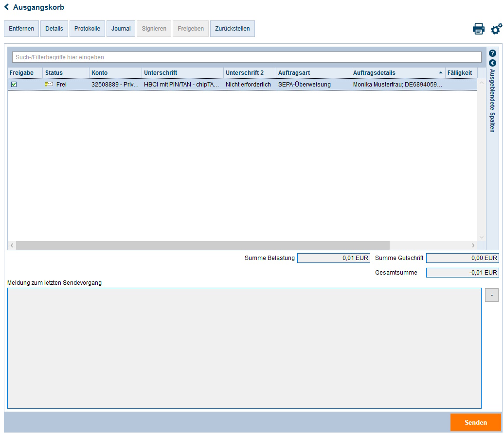The height and width of the screenshot is (434, 504).
Task: Go back using the Ausgangskorb arrow
Action: 6,7
